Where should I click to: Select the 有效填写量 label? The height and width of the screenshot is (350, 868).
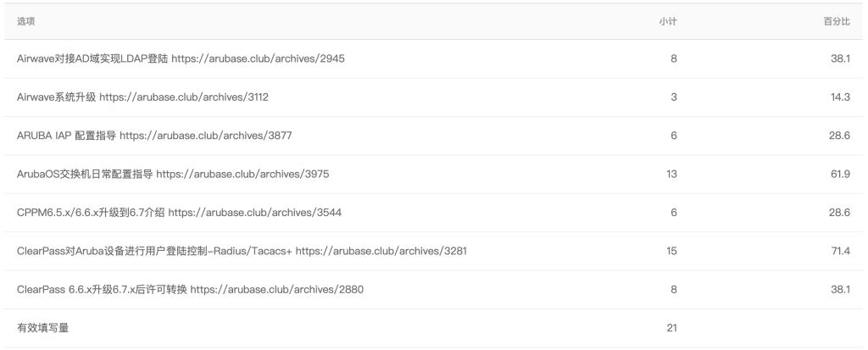coord(42,328)
